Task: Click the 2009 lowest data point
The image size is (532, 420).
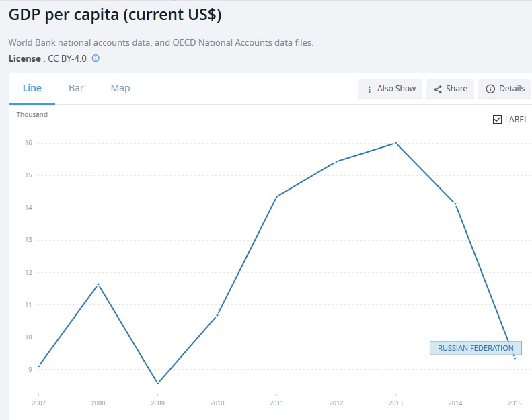Action: pos(158,384)
